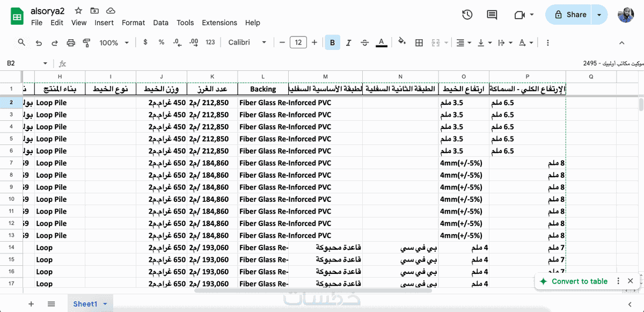
Task: Click the font size input field
Action: pos(298,42)
